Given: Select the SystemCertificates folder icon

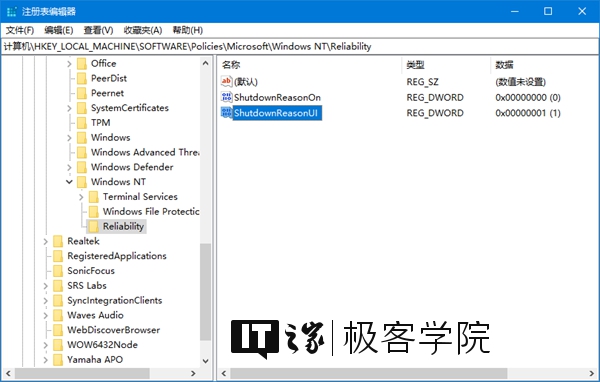Looking at the screenshot, I should click(x=82, y=108).
